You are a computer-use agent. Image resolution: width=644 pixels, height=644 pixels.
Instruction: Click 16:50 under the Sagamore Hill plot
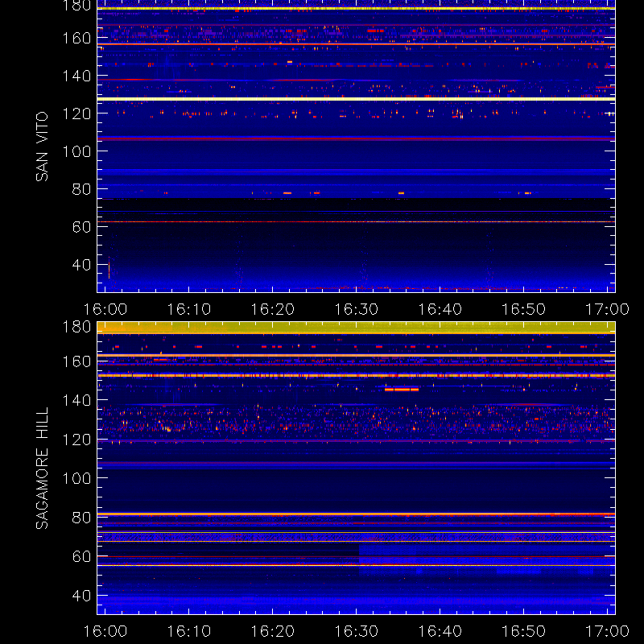pyautogui.click(x=524, y=631)
